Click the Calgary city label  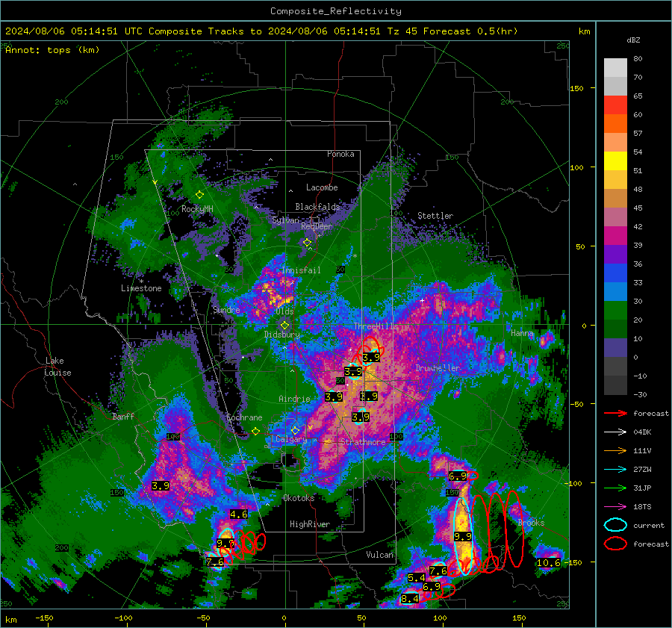(291, 439)
